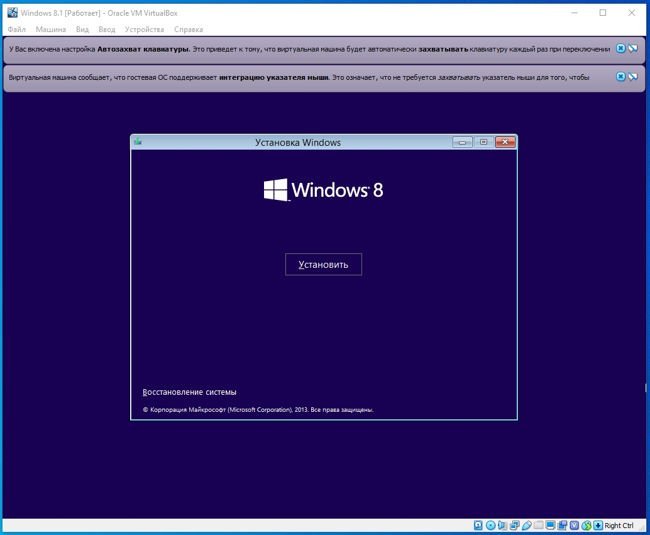The image size is (650, 535).
Task: Suppress future mouse integration notifications icon
Action: (633, 77)
